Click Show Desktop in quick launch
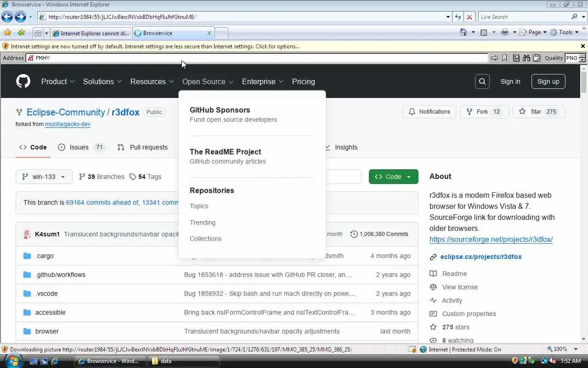 pos(34,361)
